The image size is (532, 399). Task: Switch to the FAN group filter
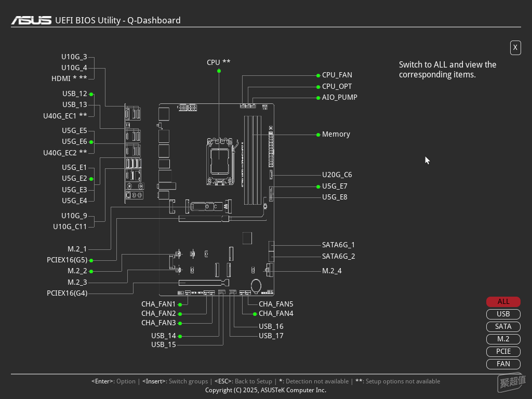(x=503, y=364)
